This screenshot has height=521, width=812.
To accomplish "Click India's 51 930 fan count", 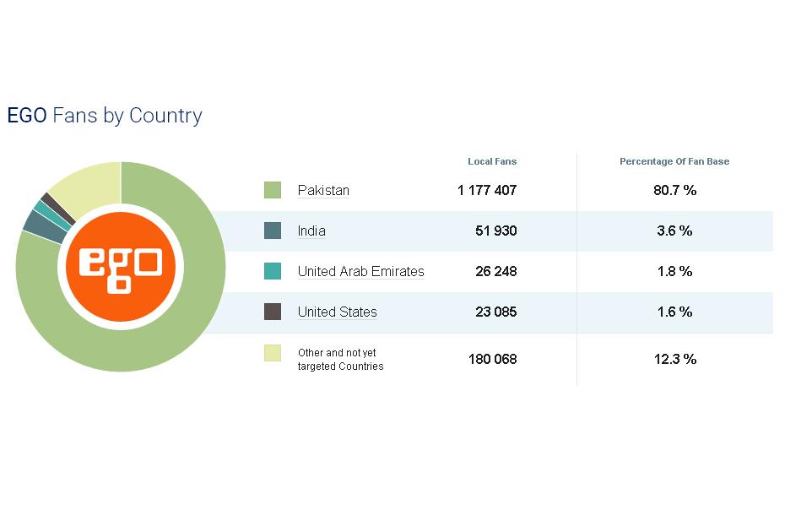I will [495, 231].
